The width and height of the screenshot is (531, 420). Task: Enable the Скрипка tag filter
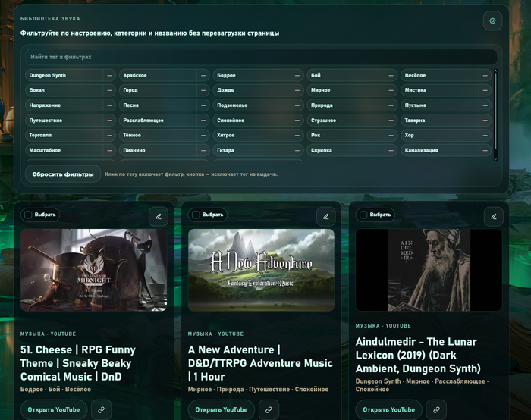coord(346,150)
